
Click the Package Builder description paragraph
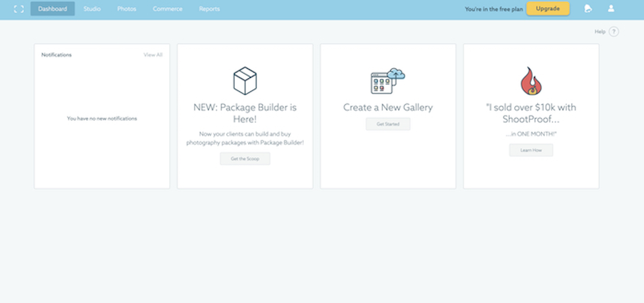(245, 138)
